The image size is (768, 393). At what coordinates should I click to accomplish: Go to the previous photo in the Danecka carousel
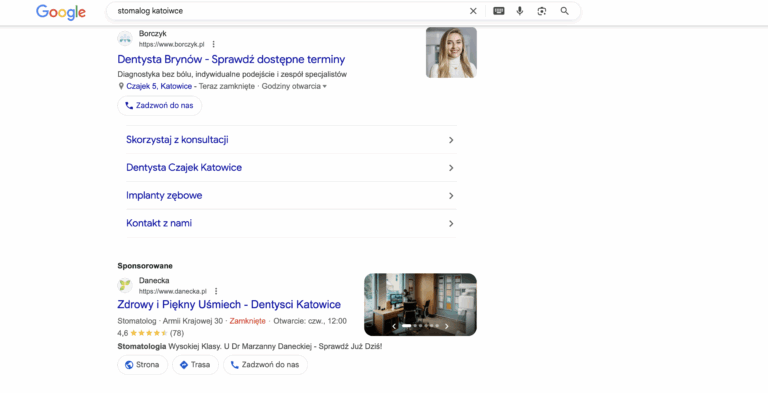(394, 326)
